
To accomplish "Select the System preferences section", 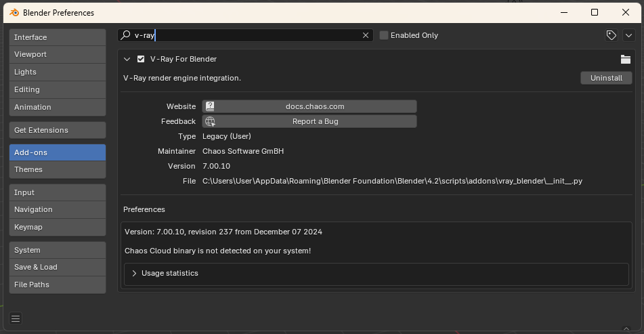I will tap(58, 250).
